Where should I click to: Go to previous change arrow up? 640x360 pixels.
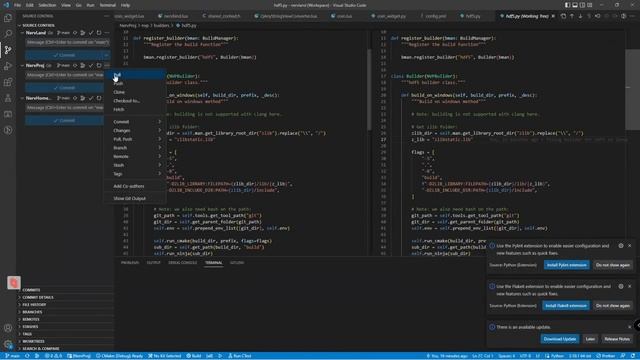[x=572, y=16]
